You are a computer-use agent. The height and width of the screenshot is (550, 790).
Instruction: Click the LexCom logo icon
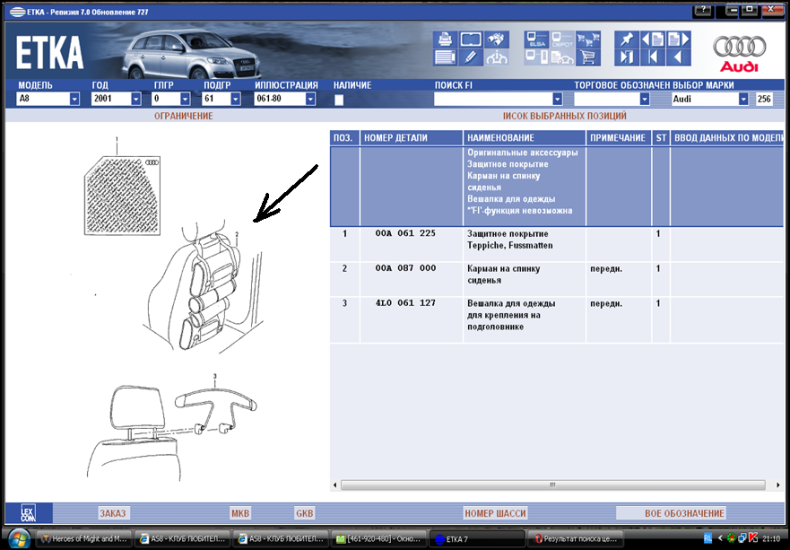coord(28,513)
